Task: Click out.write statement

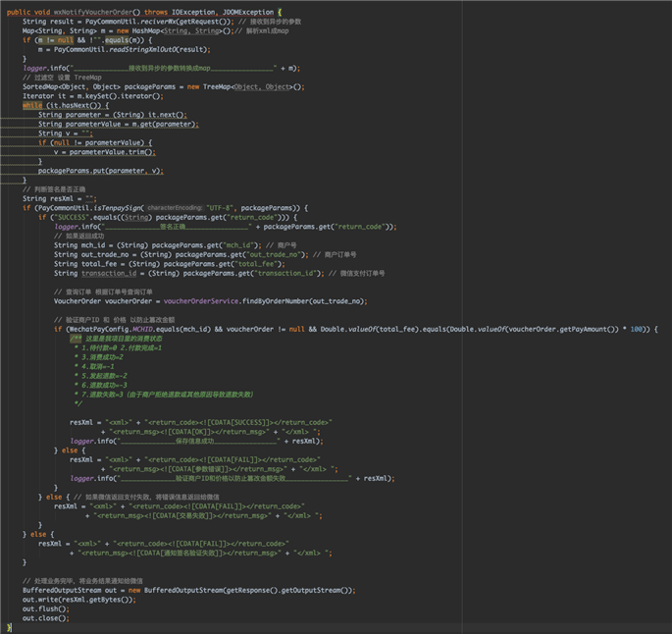Action: click(79, 600)
